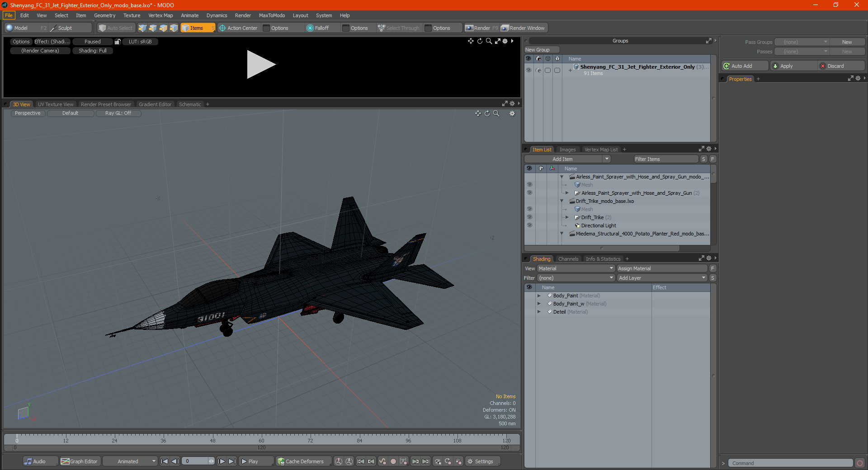Open the Filter (none) dropdown in Shading
868x470 pixels.
576,278
